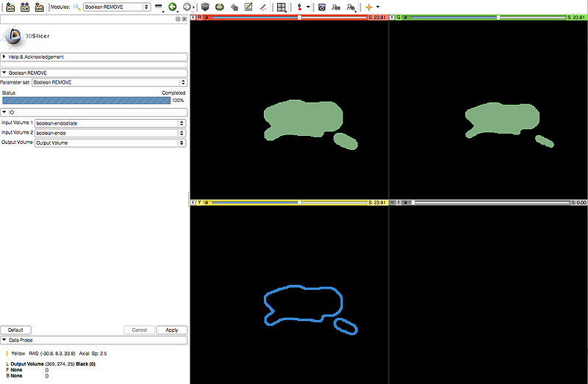
Task: Open the Parameter set dropdown
Action: coord(110,83)
